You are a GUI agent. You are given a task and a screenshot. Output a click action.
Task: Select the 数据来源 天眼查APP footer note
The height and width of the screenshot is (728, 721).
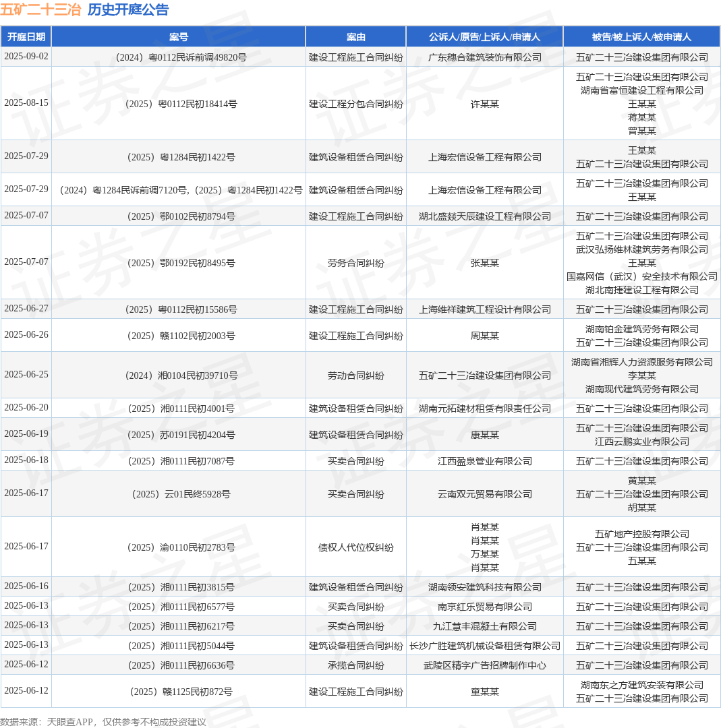103,722
